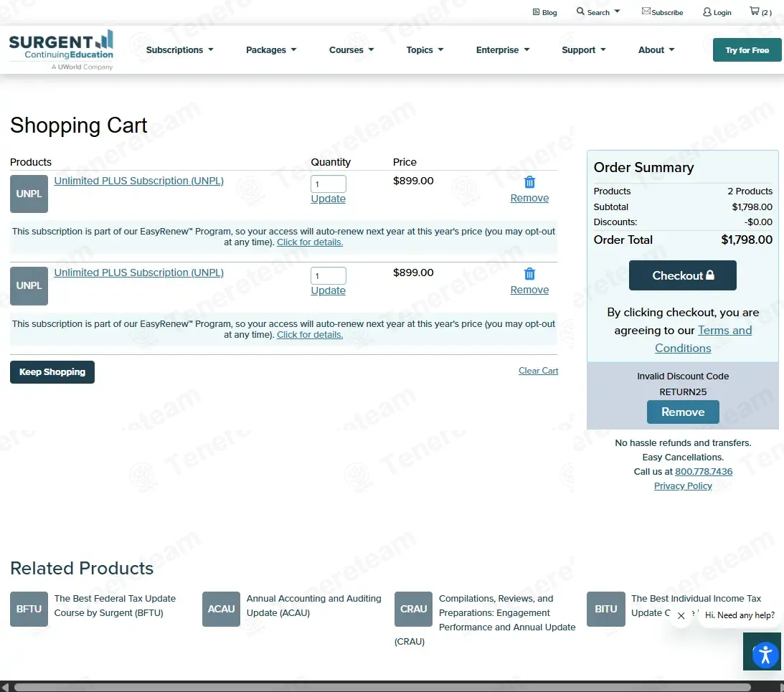Screen dimensions: 784x692
Task: Expand the Subscriptions menu
Action: pos(180,50)
